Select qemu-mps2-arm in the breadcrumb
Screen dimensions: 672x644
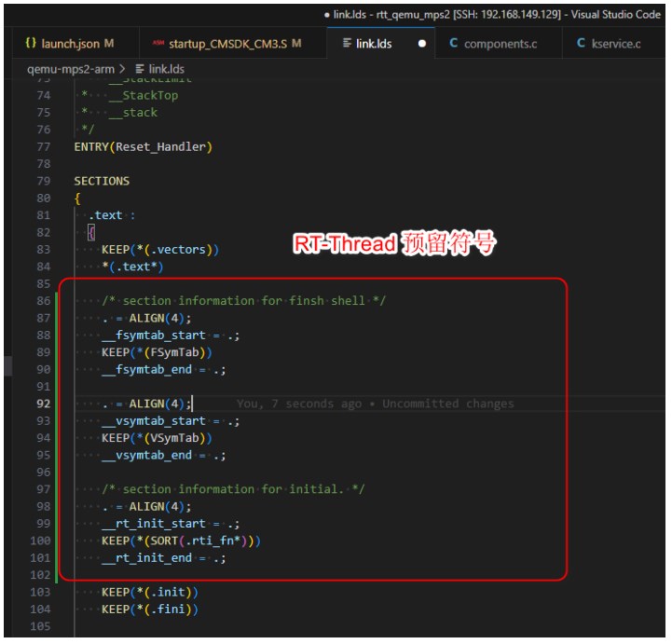point(71,69)
